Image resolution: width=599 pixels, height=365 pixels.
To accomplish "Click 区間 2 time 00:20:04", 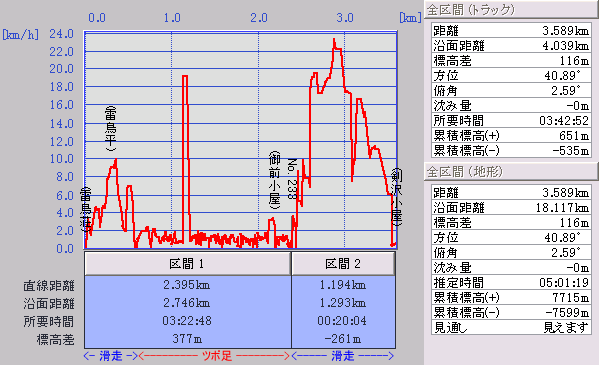I will pos(342,321).
